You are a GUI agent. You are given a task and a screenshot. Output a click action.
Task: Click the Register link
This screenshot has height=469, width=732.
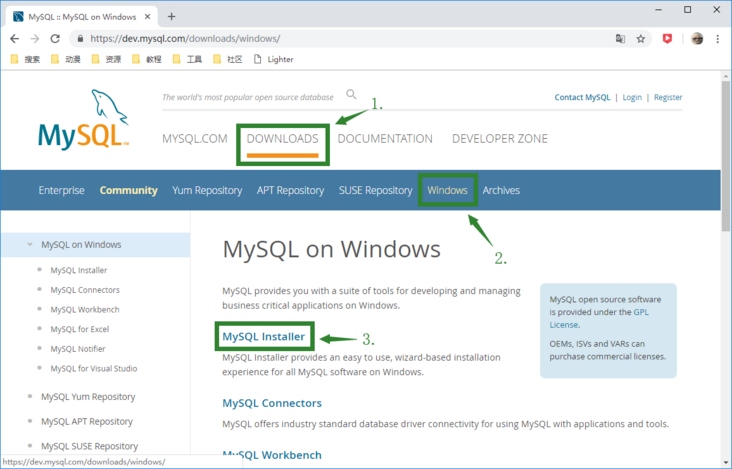click(x=668, y=97)
